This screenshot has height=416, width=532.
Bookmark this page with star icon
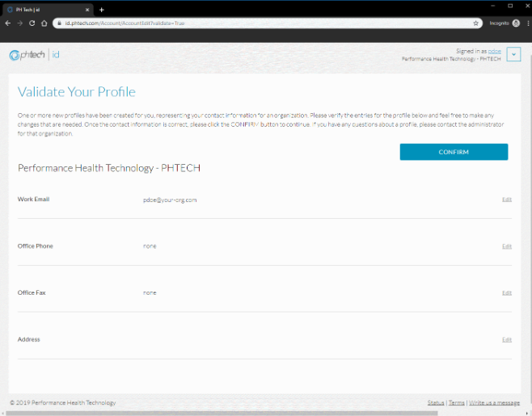(x=477, y=23)
